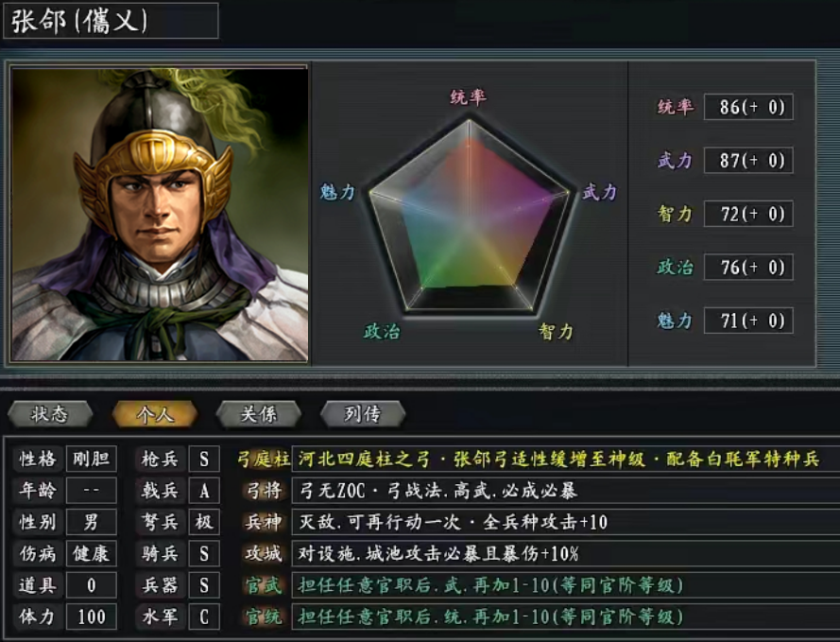This screenshot has width=840, height=642.
Task: Switch to the 状态 tab
Action: point(50,414)
